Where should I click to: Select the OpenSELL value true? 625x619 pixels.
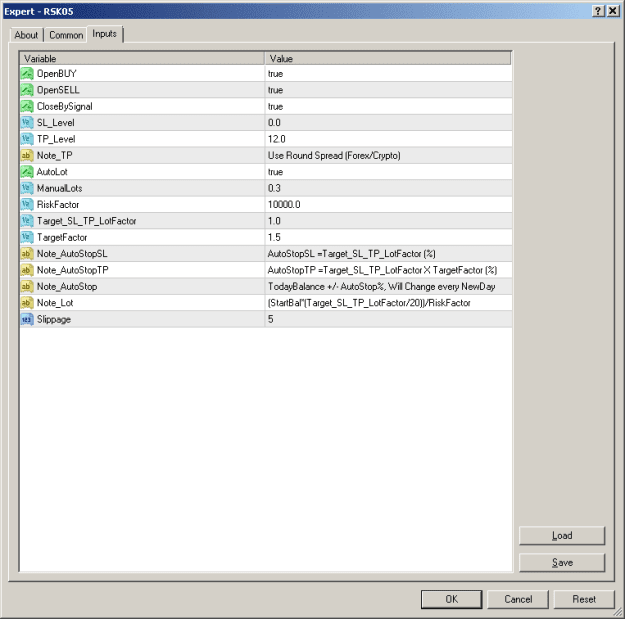[x=275, y=90]
